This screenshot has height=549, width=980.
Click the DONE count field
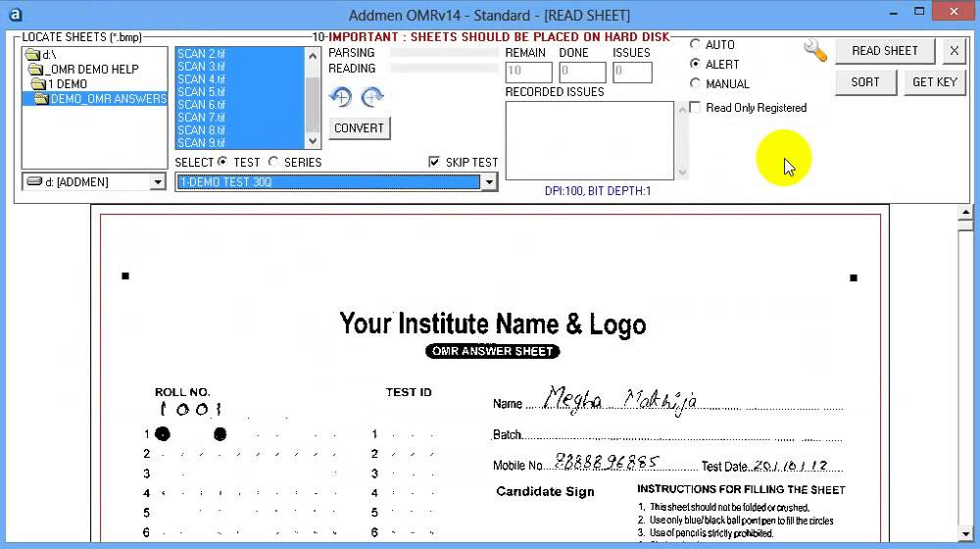582,72
